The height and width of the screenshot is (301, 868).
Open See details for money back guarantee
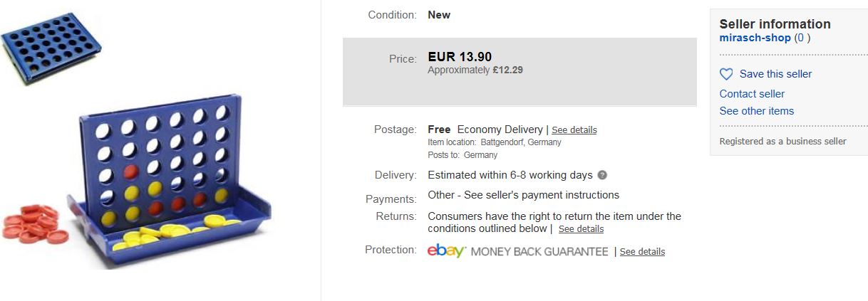pos(642,252)
